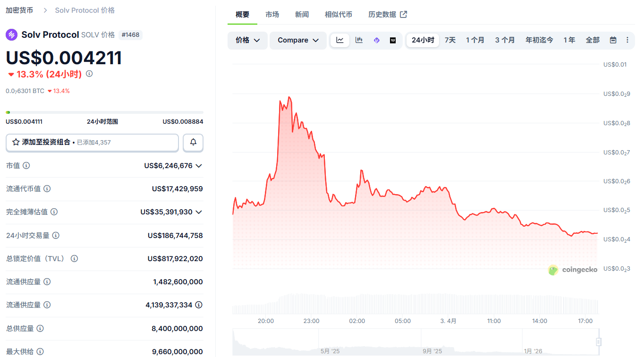Click the bell price alert icon
This screenshot has height=357, width=644.
click(193, 142)
